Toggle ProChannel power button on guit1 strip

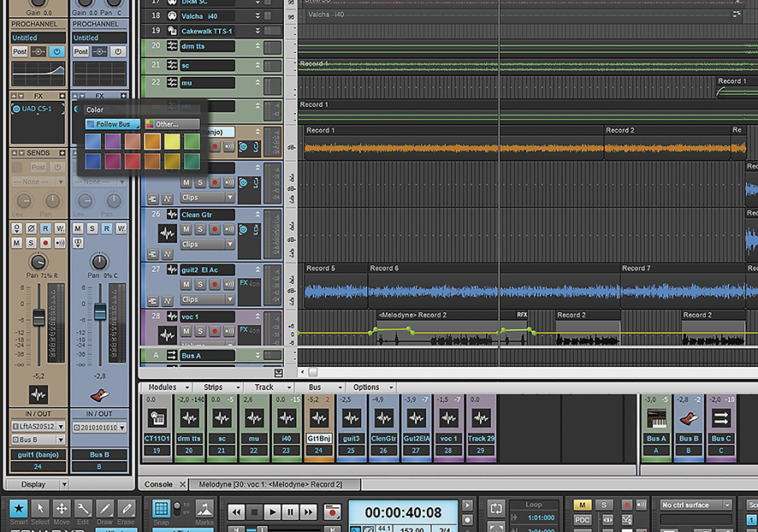(x=56, y=51)
